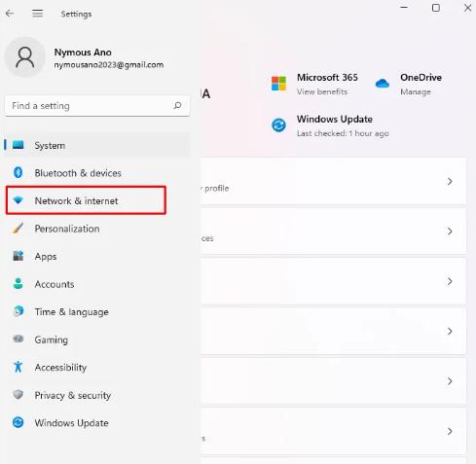The width and height of the screenshot is (476, 464).
Task: Expand the third settings row chevron
Action: pos(450,281)
